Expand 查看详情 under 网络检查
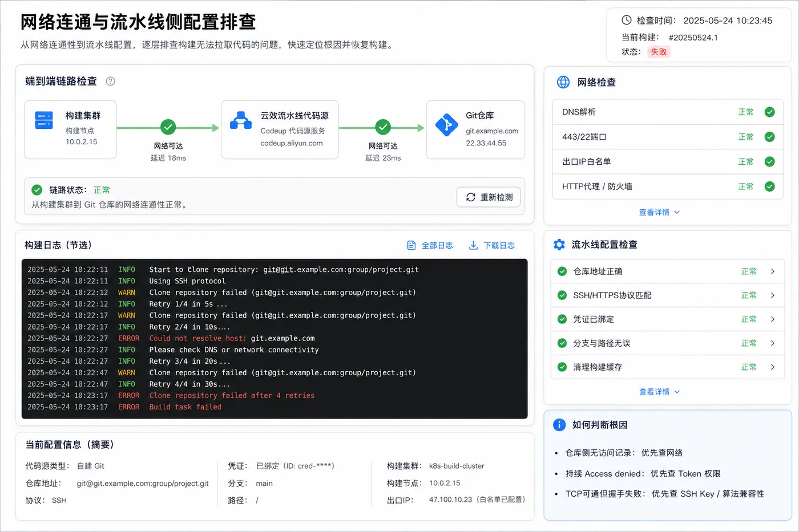Viewport: 799px width, 532px height. 659,212
